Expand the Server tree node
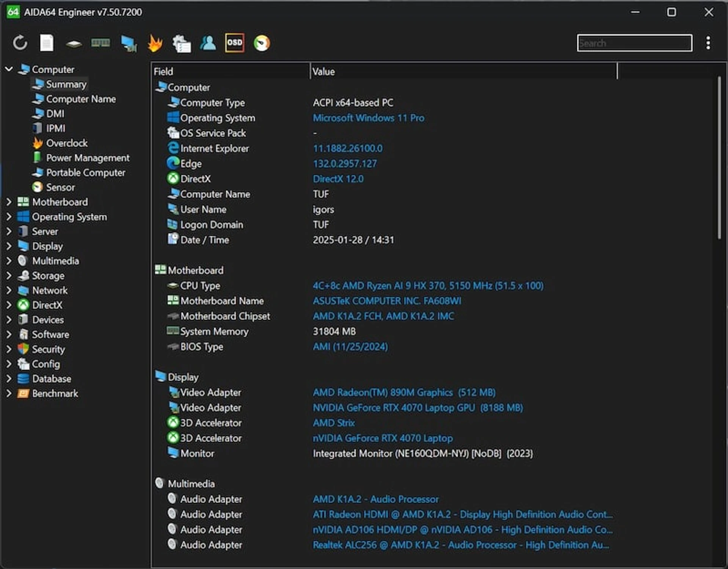Image resolution: width=728 pixels, height=569 pixels. coord(9,231)
